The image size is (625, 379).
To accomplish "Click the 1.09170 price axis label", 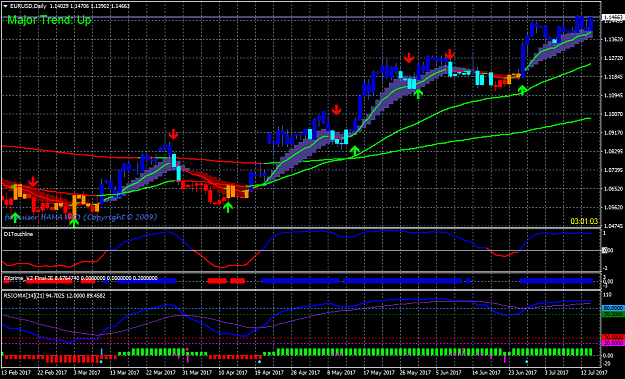I will [613, 133].
